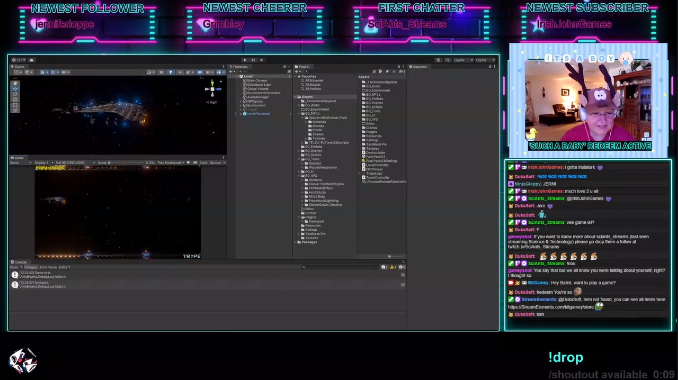Screen dimensions: 678x380
Task: Select the Project tab
Action: (304, 67)
